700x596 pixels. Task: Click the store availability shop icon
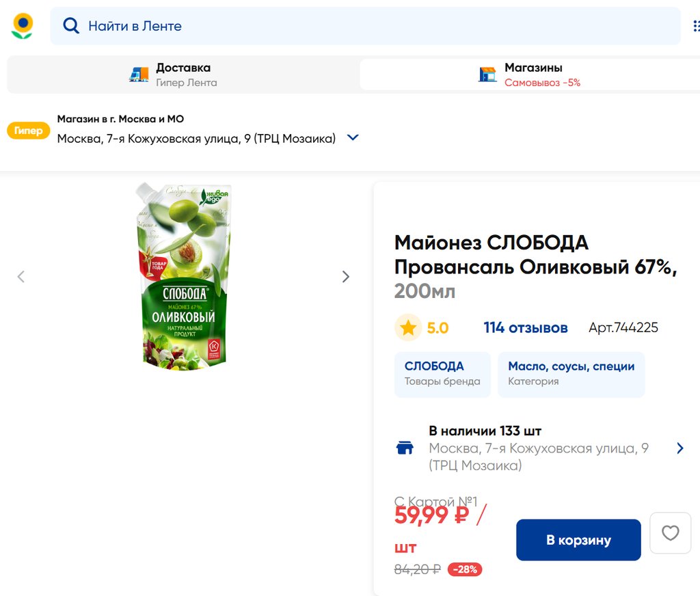click(x=405, y=448)
